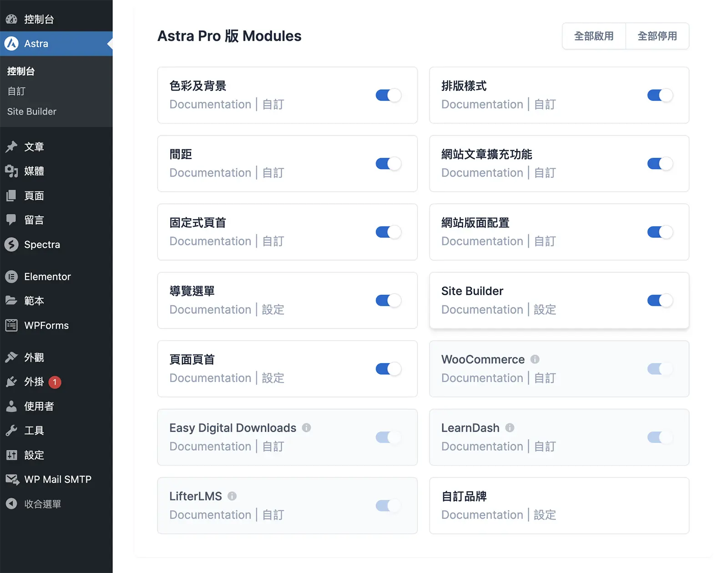Screen dimensions: 728x573
Task: Click the Astra Pro 版 Modules heading
Action: tap(229, 36)
